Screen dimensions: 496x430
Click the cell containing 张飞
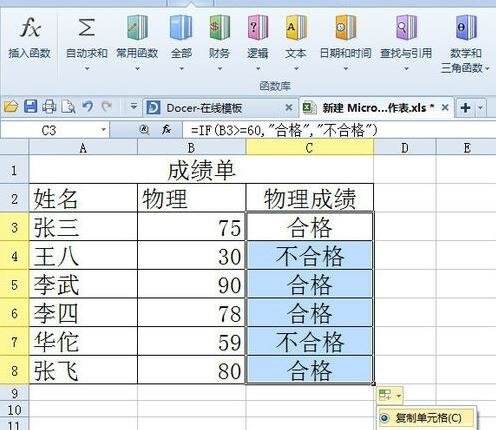tap(83, 370)
